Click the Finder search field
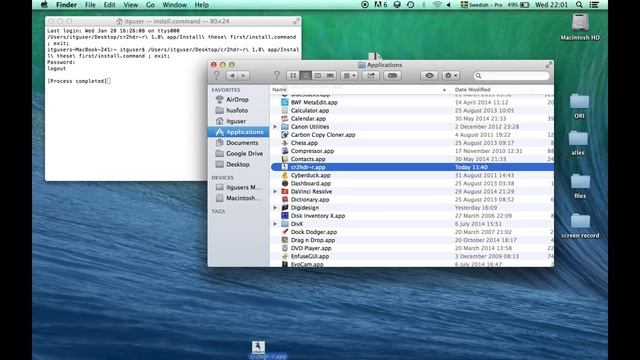640x360 pixels. tap(511, 76)
